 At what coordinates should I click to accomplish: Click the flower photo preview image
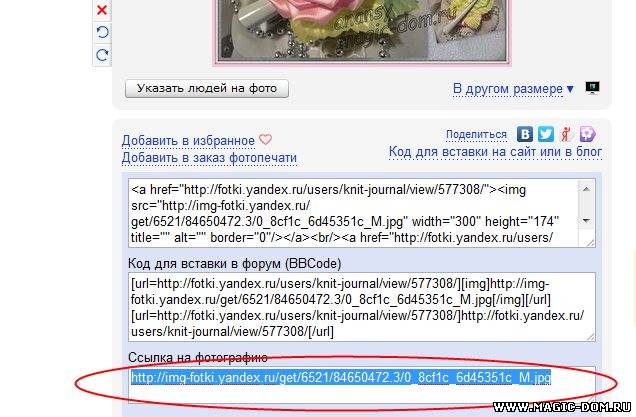tap(362, 30)
